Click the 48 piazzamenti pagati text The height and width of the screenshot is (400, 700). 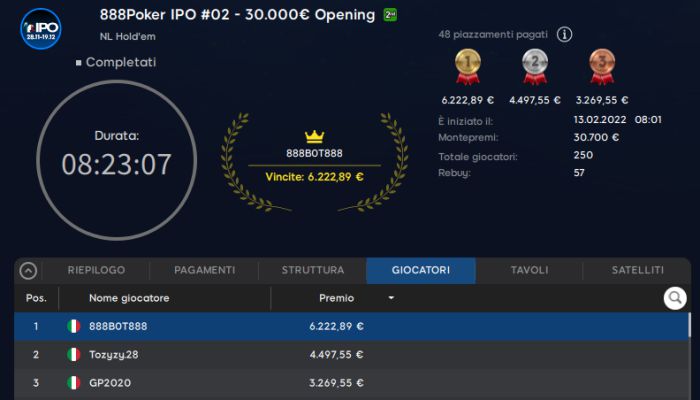pos(493,34)
